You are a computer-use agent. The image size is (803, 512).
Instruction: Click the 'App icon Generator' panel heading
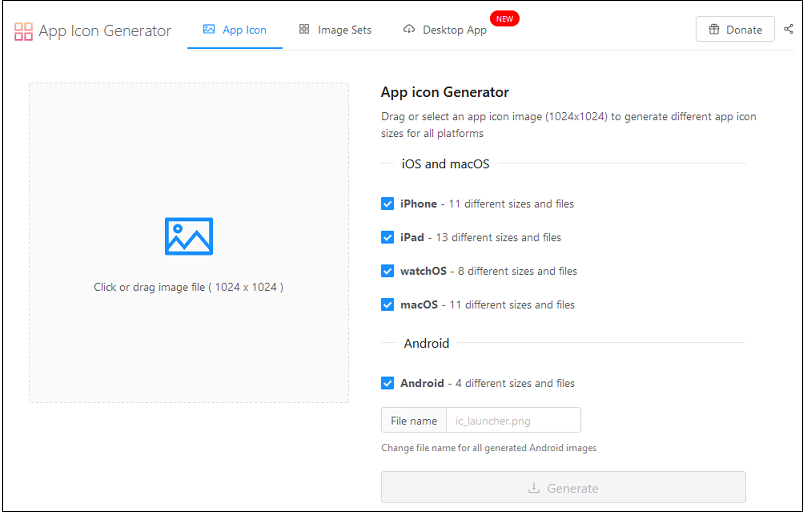click(x=445, y=92)
